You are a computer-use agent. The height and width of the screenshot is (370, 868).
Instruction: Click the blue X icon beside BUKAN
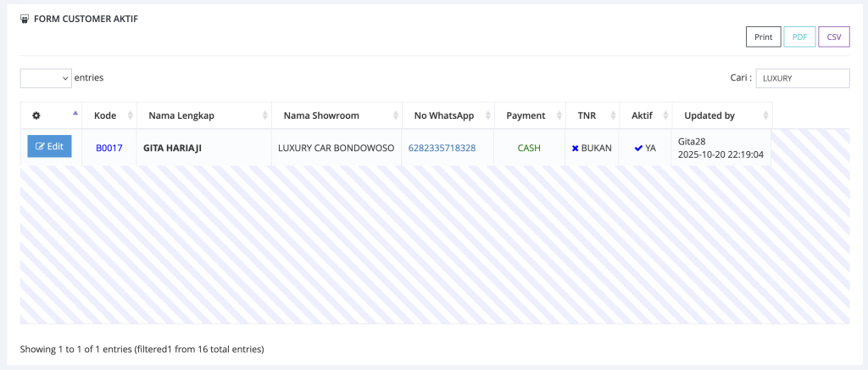(x=575, y=148)
